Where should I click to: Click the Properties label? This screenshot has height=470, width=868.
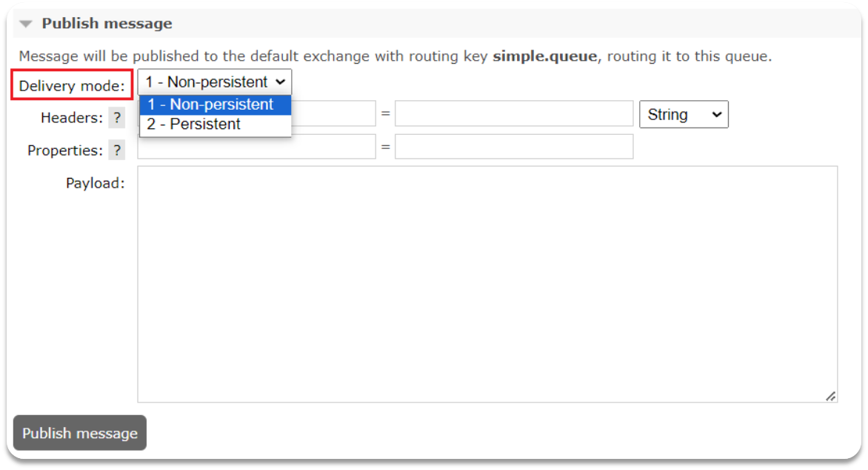[64, 150]
